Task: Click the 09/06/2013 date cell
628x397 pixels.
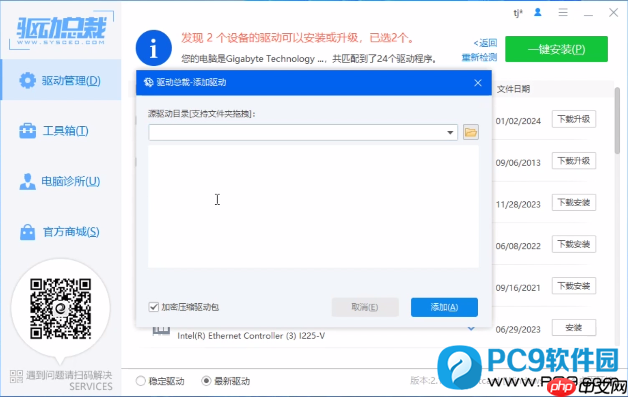Action: pos(518,163)
